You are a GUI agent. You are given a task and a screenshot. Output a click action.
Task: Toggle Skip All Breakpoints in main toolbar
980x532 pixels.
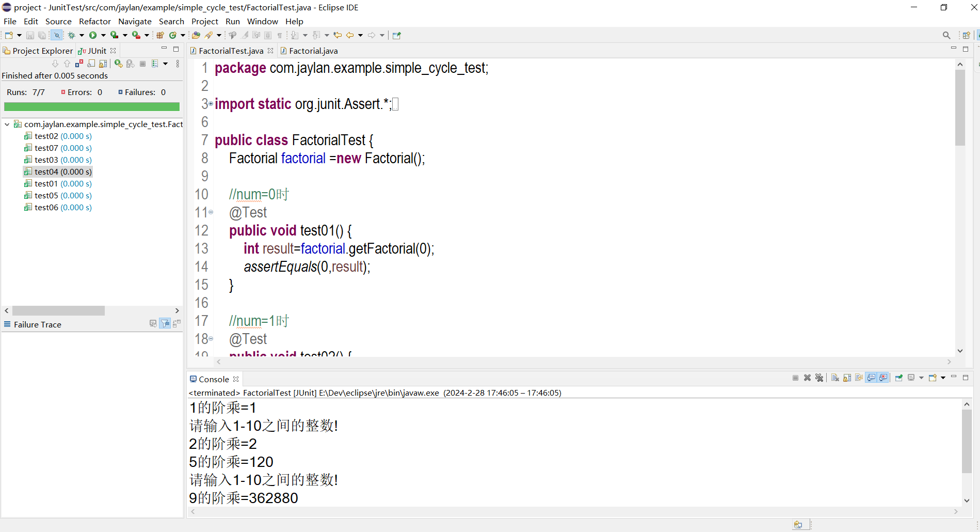[x=57, y=35]
